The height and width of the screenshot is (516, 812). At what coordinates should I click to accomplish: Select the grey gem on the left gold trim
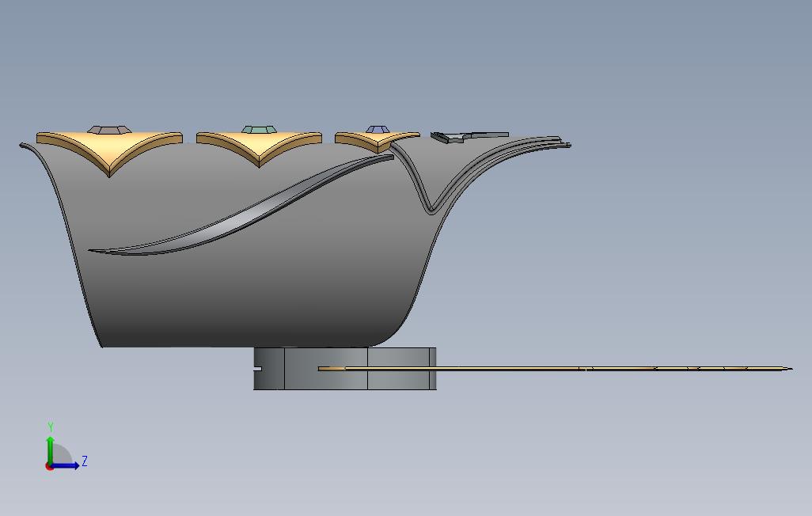[x=109, y=129]
